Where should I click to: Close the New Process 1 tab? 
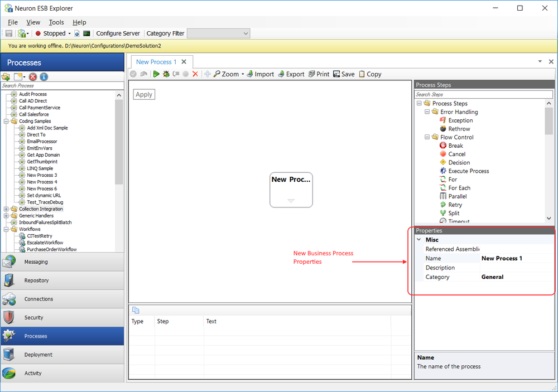click(x=184, y=61)
